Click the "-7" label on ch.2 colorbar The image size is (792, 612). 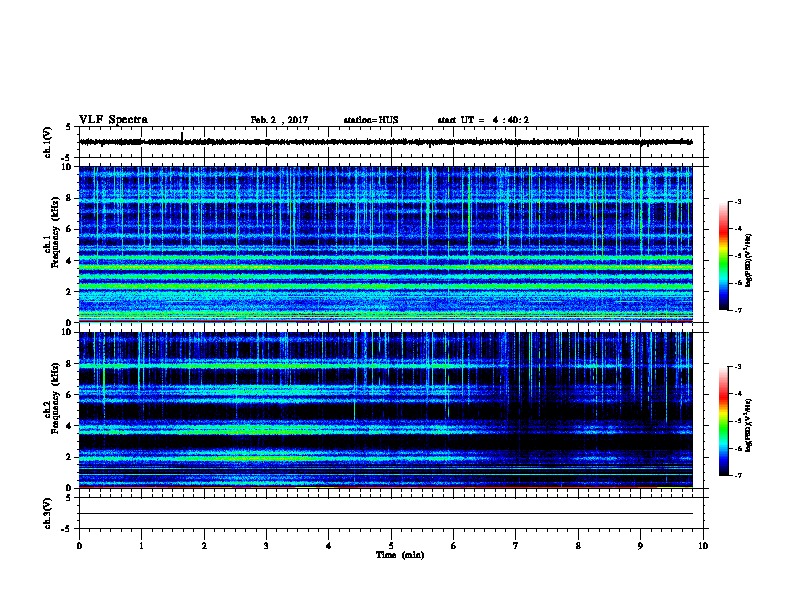738,475
